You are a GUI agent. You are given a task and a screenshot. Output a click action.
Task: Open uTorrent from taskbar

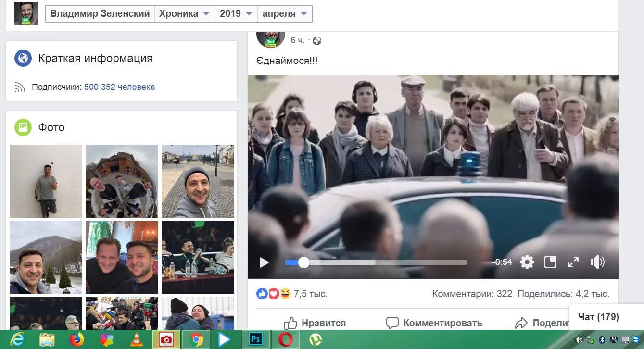click(x=316, y=340)
